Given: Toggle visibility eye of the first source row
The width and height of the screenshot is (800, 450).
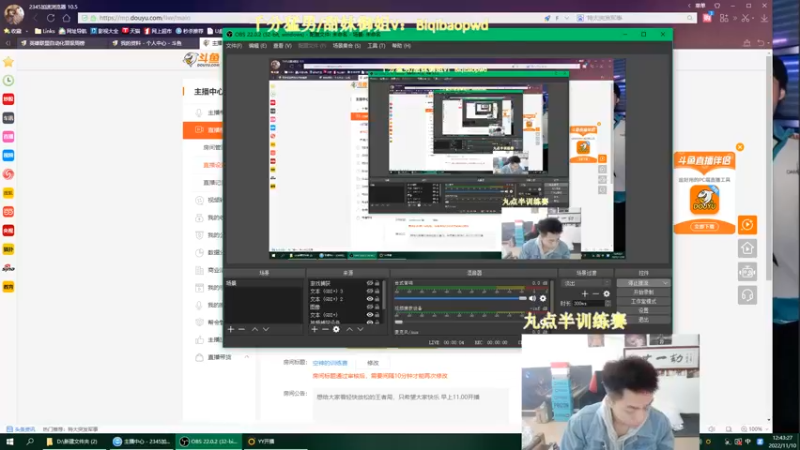Looking at the screenshot, I should click(370, 283).
